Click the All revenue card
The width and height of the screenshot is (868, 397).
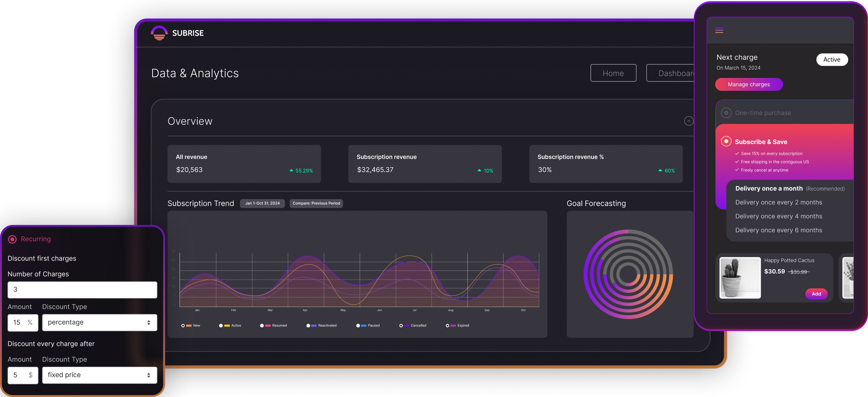[x=244, y=164]
